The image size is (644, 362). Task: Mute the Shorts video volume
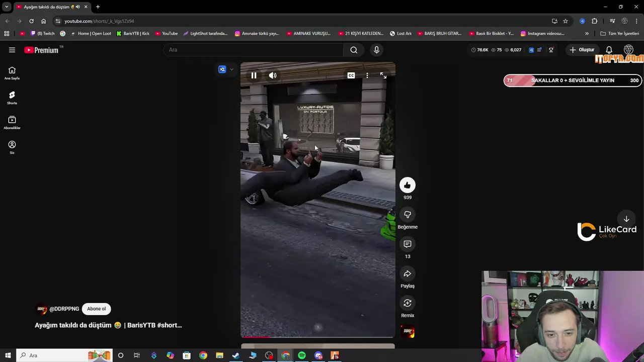(273, 75)
